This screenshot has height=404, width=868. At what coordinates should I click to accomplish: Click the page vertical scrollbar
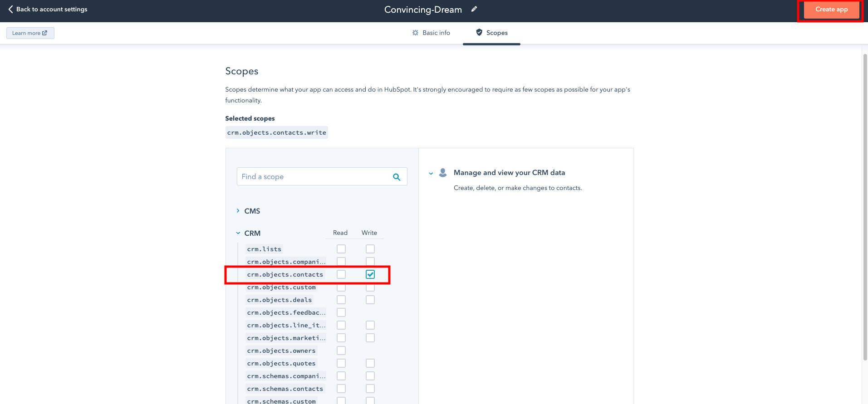click(x=865, y=206)
